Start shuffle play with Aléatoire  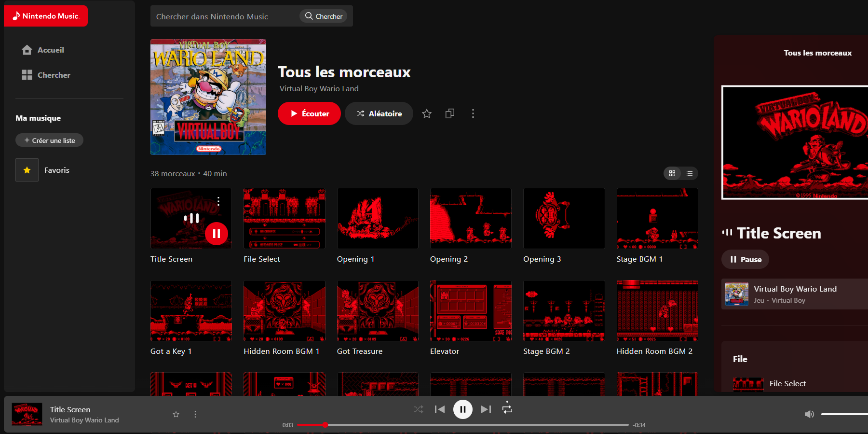(x=379, y=113)
